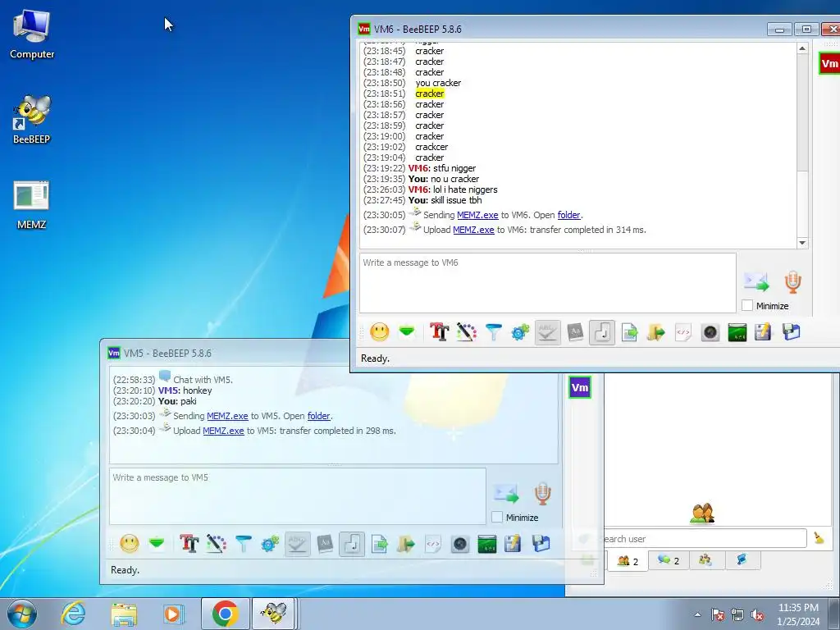Show hidden tray icons arrow
The image size is (840, 630).
pos(697,614)
